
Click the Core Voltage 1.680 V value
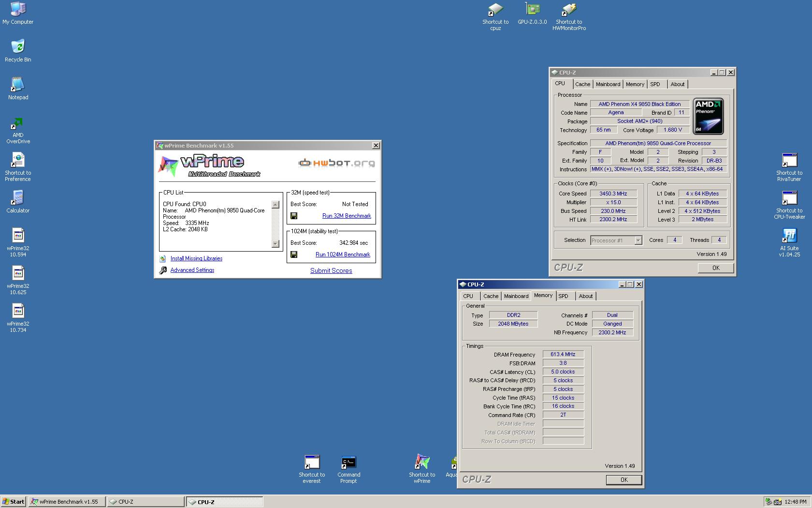[673, 130]
